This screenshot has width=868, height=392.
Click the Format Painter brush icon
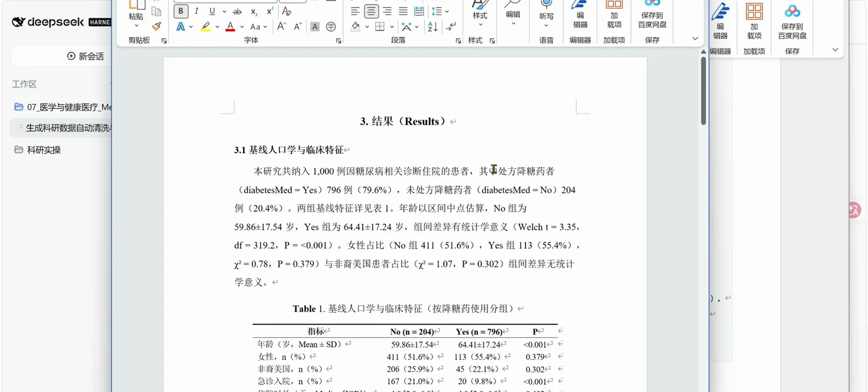pyautogui.click(x=157, y=26)
